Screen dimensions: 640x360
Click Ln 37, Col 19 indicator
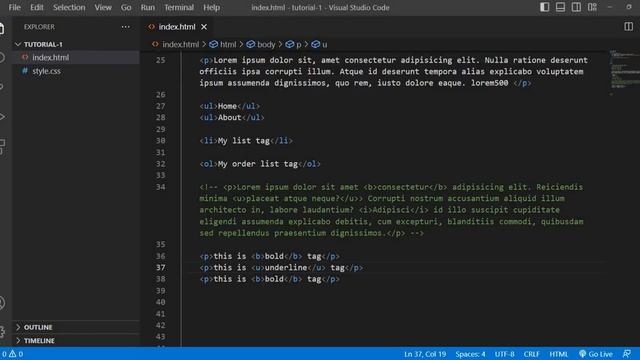tap(425, 354)
